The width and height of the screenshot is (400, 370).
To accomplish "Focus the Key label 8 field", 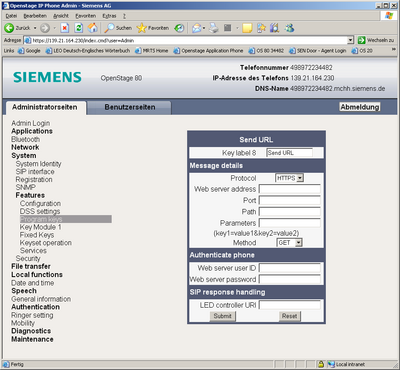I will [x=289, y=153].
